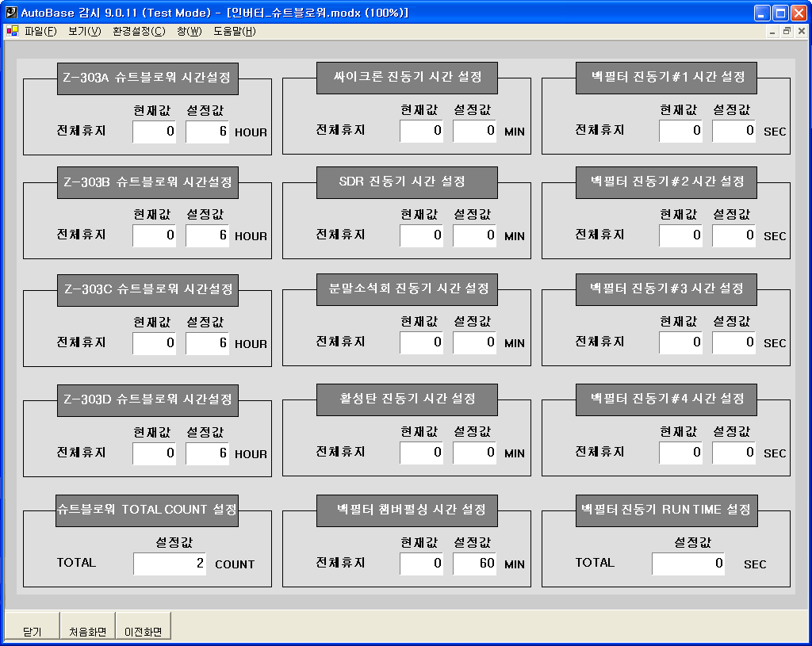Click 싸이크론 진동기 설정값 field
This screenshot has width=812, height=646.
tap(473, 132)
